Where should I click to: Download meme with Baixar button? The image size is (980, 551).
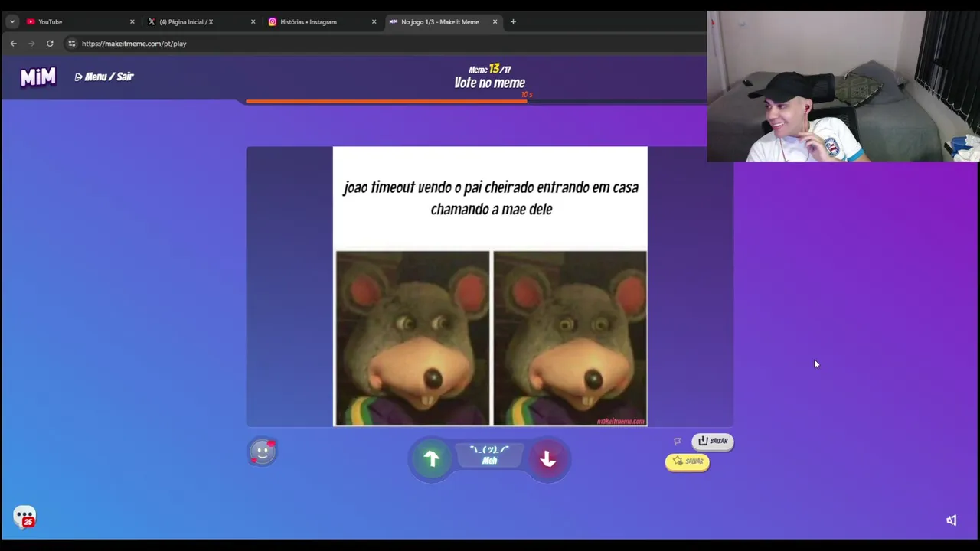point(713,441)
